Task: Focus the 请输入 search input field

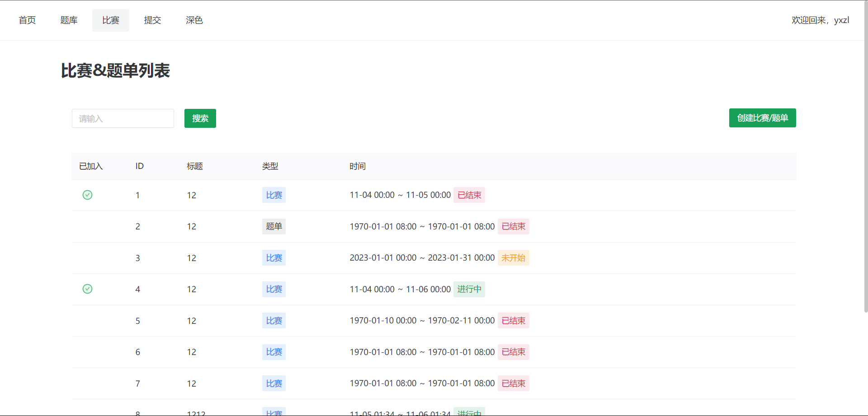Action: tap(123, 118)
